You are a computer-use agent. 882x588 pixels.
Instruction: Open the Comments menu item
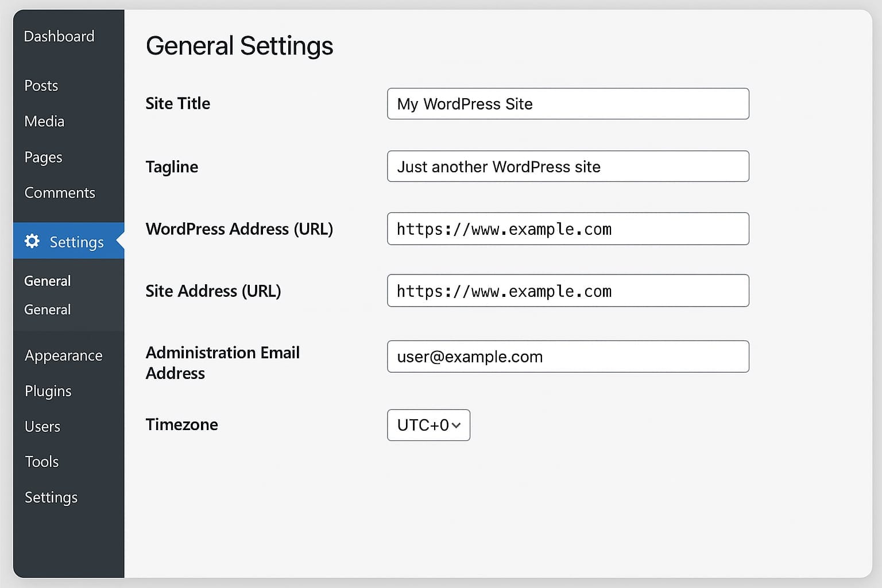coord(60,193)
